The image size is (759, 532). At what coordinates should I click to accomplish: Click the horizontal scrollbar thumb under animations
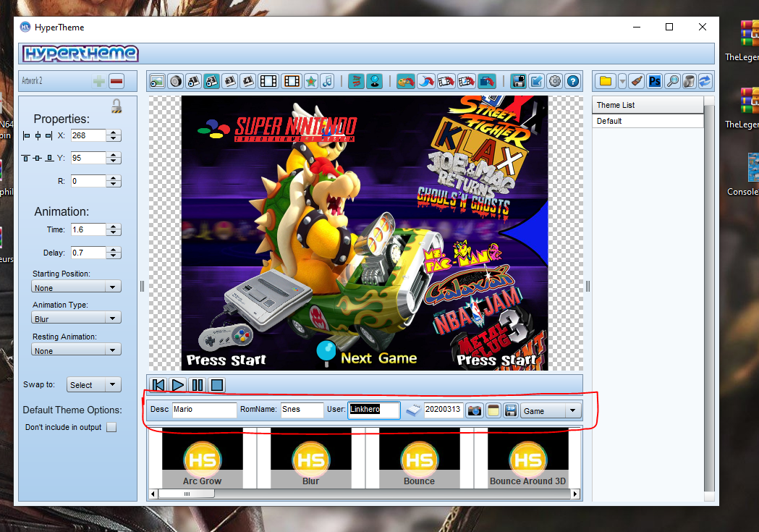coord(187,494)
